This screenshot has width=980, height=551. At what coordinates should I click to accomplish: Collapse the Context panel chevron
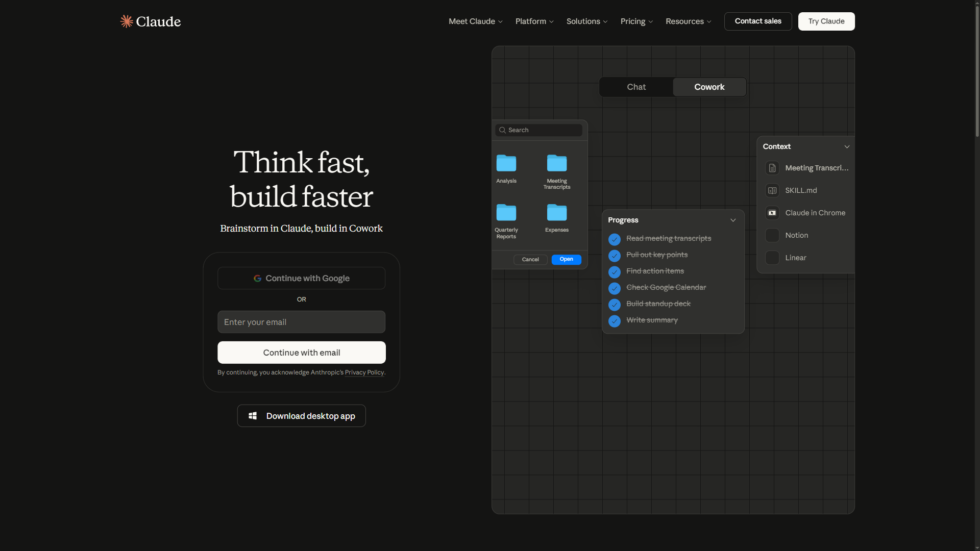pyautogui.click(x=847, y=147)
